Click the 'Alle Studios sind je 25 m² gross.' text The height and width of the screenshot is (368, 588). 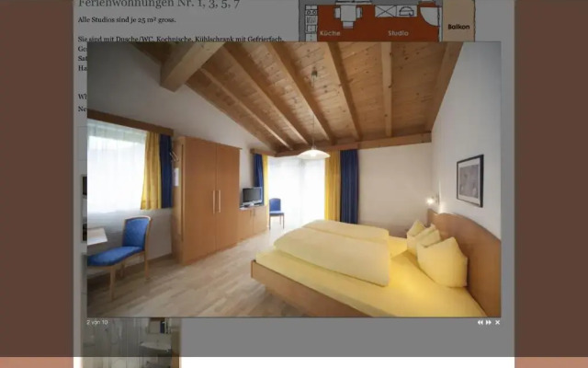(127, 19)
